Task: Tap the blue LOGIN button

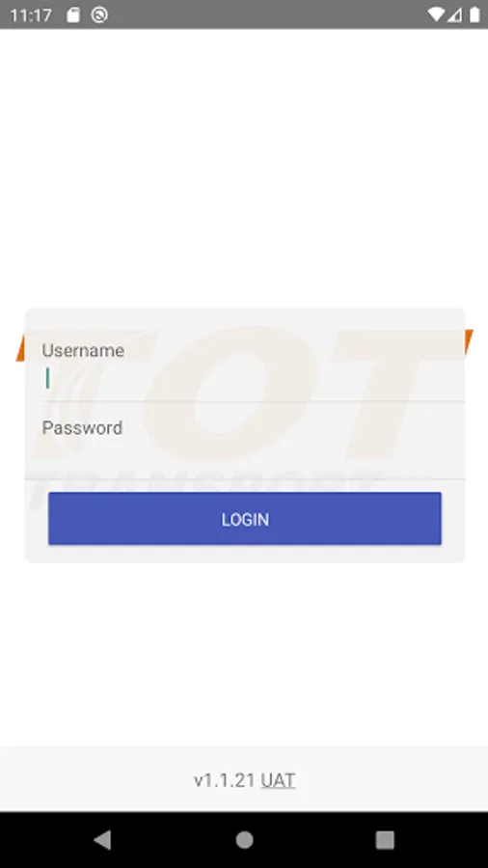Action: pyautogui.click(x=245, y=519)
